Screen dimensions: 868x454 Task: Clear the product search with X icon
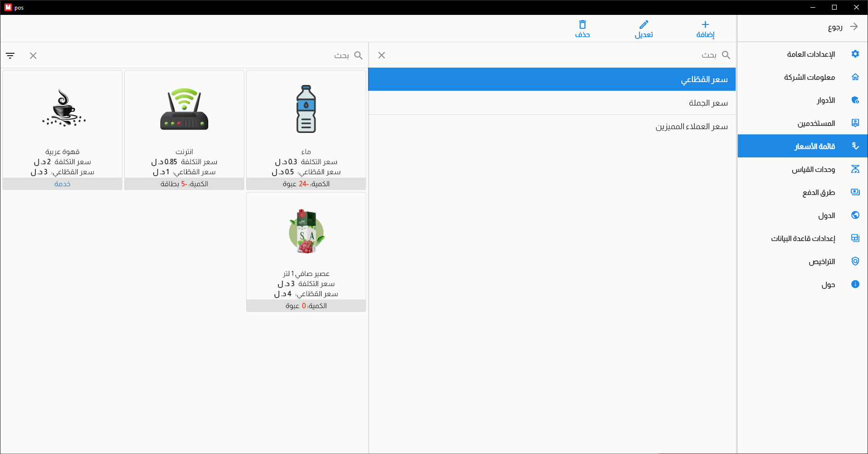tap(33, 56)
